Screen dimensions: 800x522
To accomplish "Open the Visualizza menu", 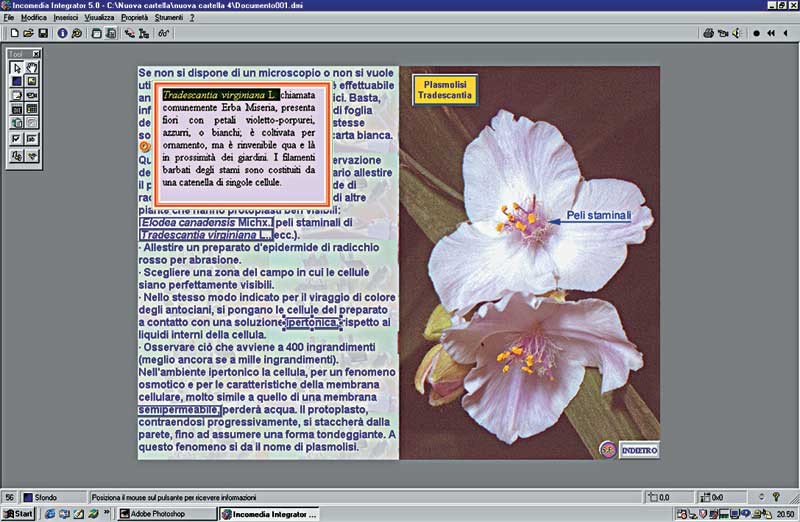I will coord(99,19).
